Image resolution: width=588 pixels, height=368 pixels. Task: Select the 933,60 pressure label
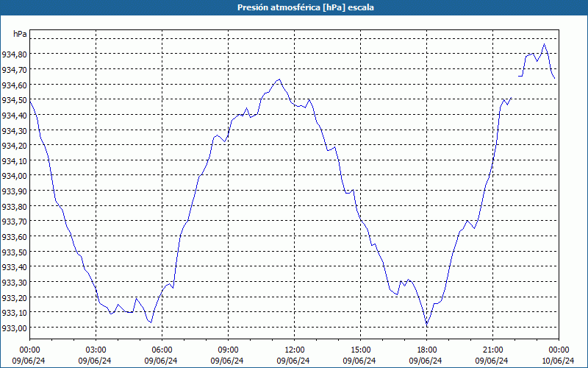tap(14, 236)
